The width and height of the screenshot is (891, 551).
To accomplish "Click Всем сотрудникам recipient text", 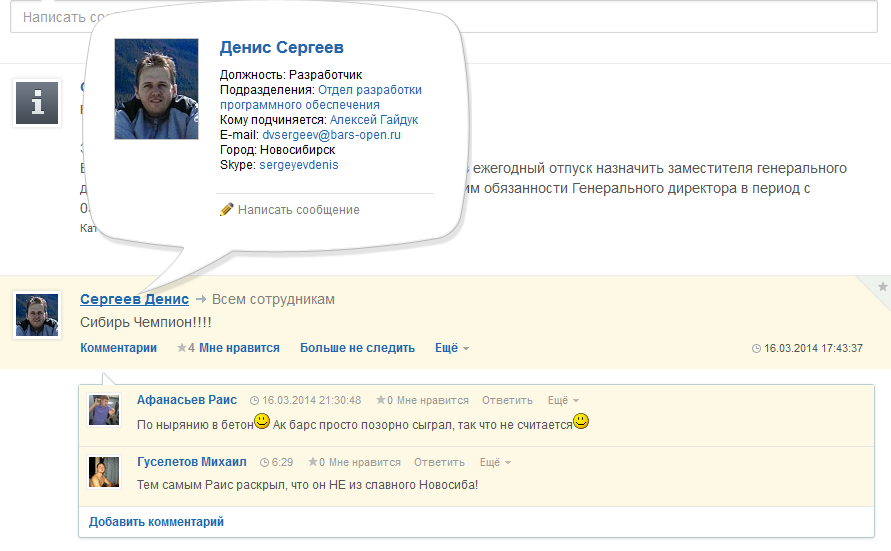I will click(273, 299).
